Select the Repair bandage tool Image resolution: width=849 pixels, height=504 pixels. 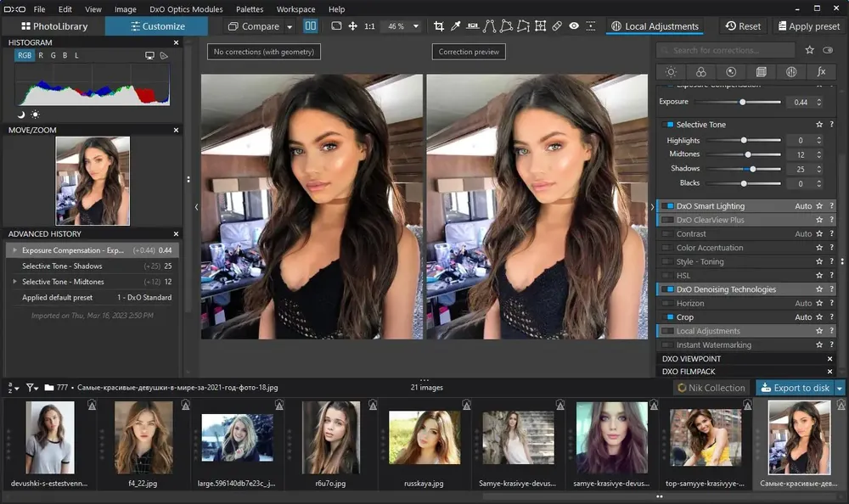point(557,26)
